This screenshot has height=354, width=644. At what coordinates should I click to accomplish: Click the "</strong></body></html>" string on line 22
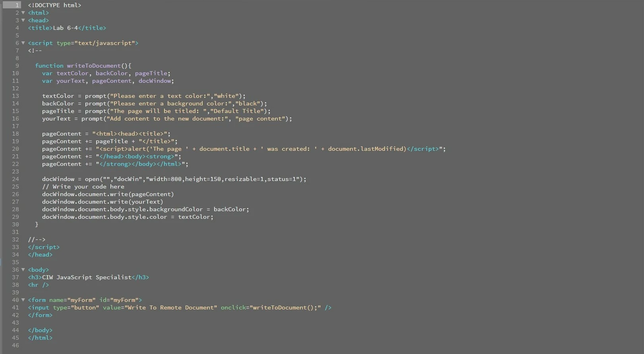(x=140, y=164)
